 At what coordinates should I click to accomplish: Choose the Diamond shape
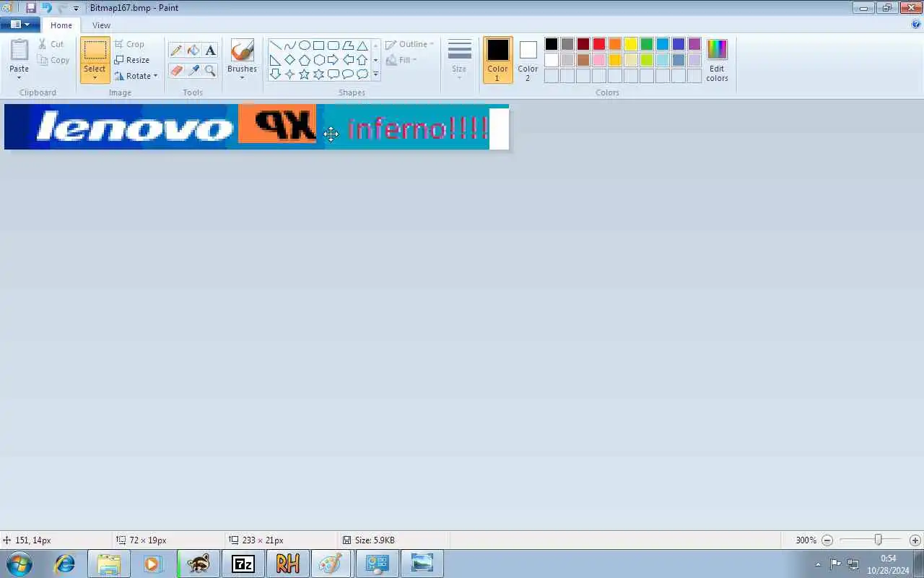point(289,60)
